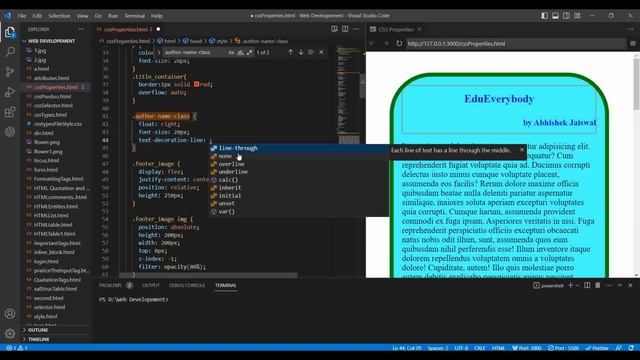Select underline suggestion
Viewport: 640px width, 360px height.
pos(299,172)
